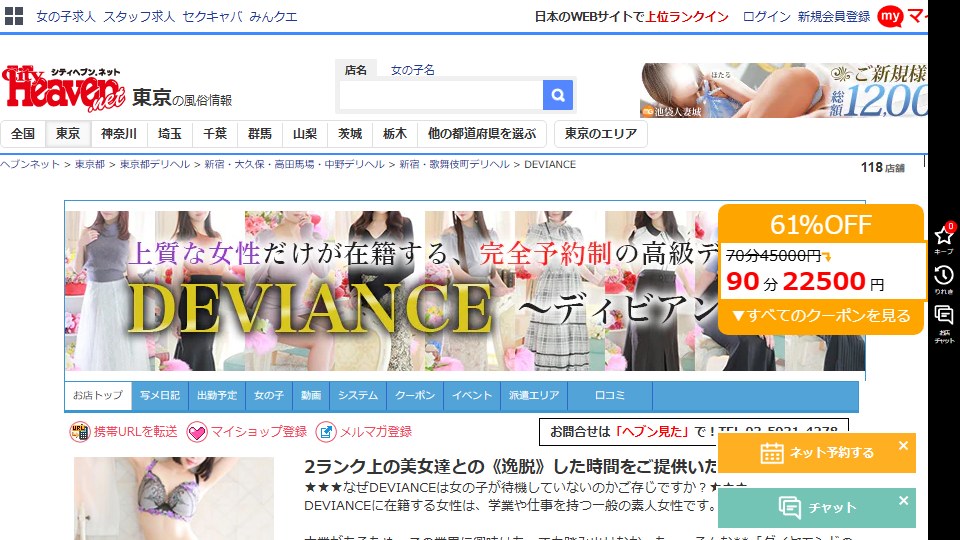The height and width of the screenshot is (540, 960).
Task: Select 東京 region tab
Action: coord(68,133)
